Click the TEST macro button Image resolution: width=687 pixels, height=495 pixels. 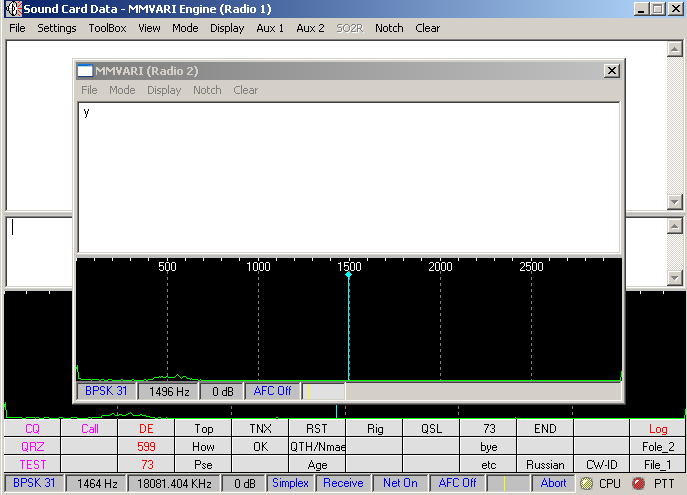pos(32,464)
